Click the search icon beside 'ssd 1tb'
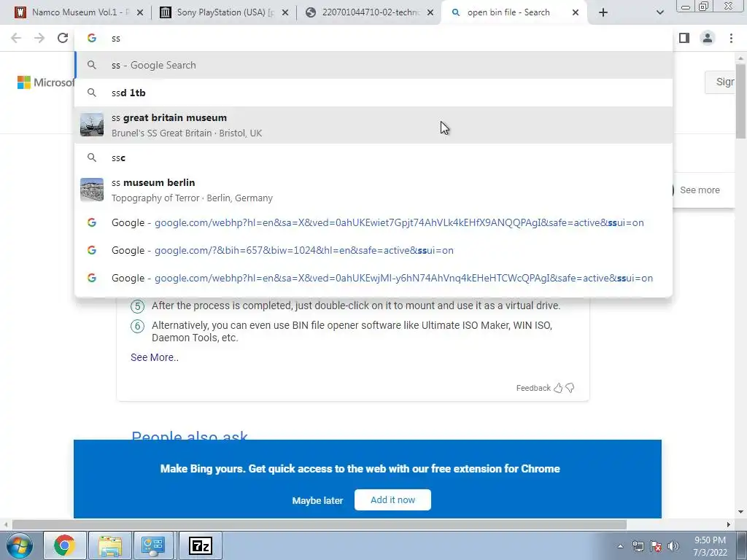Image resolution: width=747 pixels, height=560 pixels. (x=92, y=93)
